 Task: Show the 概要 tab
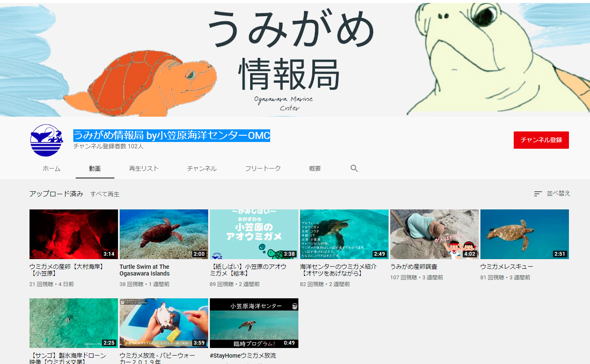[x=315, y=169]
